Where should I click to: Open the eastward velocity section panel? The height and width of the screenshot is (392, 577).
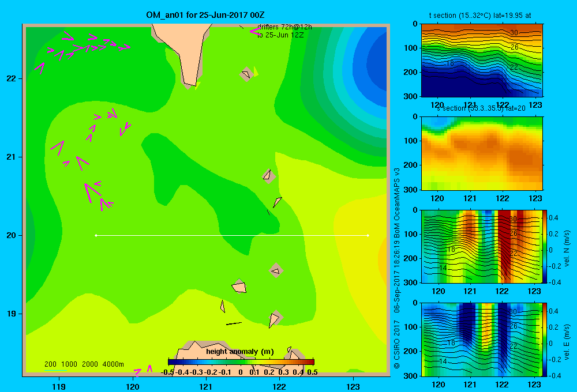click(482, 340)
